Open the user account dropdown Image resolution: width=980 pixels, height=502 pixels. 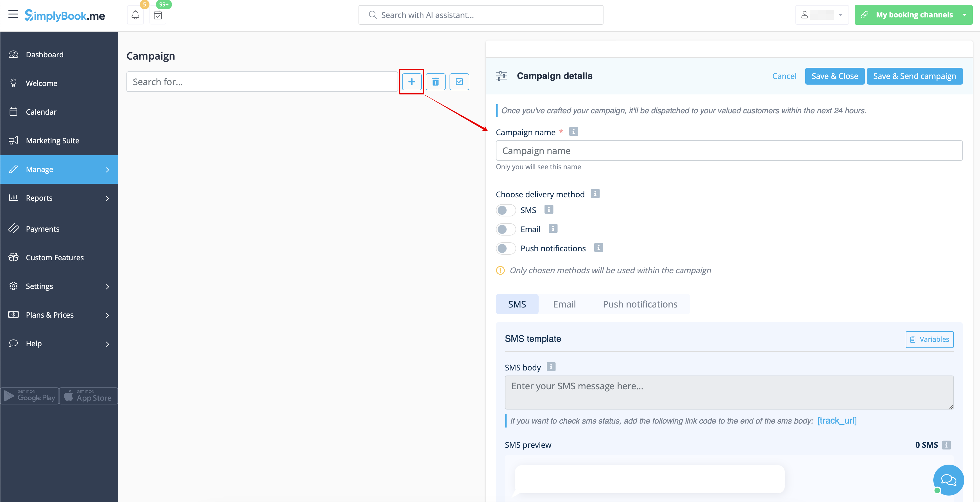[x=822, y=15]
